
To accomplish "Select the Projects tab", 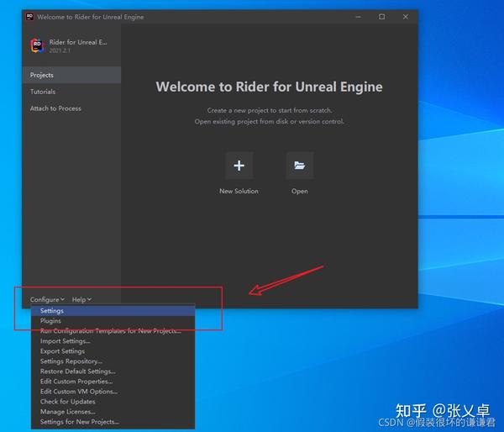I will [71, 75].
